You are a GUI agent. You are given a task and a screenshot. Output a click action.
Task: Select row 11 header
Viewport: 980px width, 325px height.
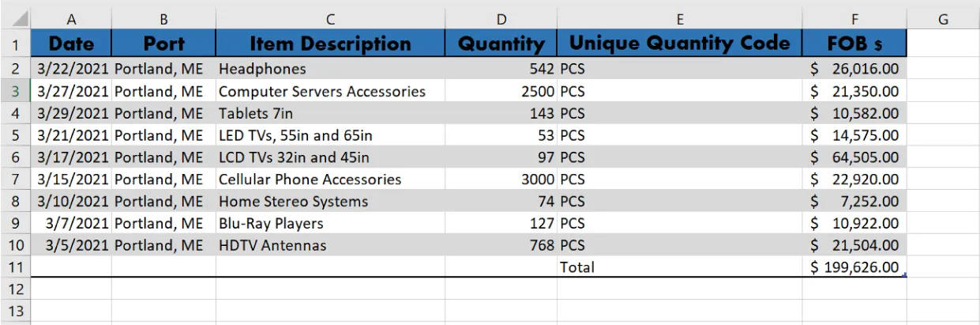click(17, 267)
